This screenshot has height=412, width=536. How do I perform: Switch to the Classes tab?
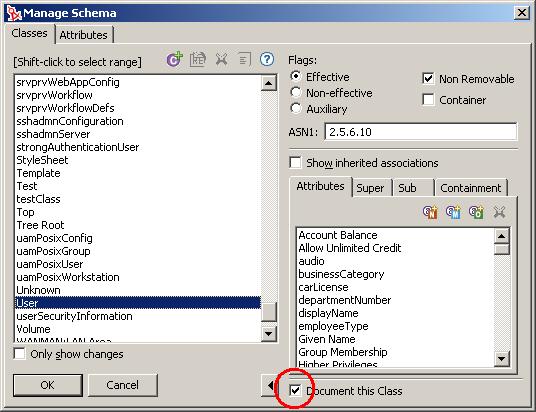coord(29,34)
